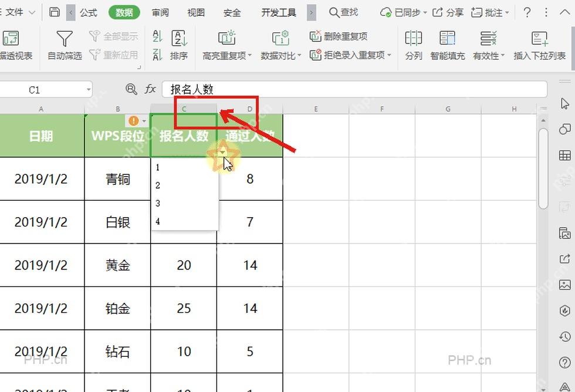This screenshot has width=575, height=392.
Task: Click the formula bar containing 报名人数
Action: pyautogui.click(x=354, y=89)
